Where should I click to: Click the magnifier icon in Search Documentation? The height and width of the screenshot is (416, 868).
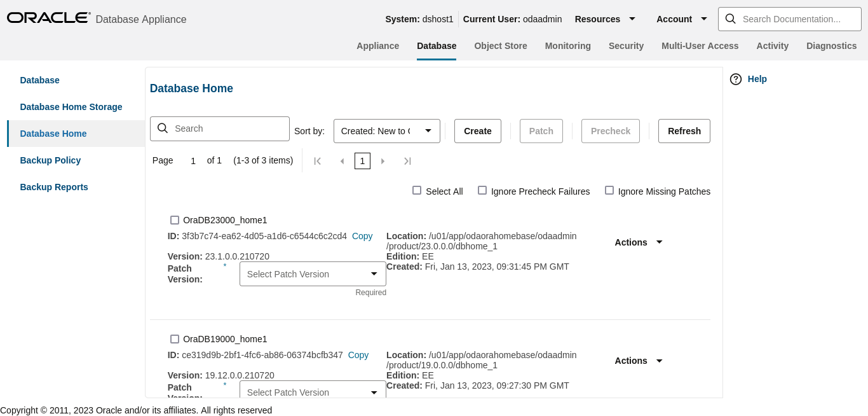pyautogui.click(x=731, y=19)
